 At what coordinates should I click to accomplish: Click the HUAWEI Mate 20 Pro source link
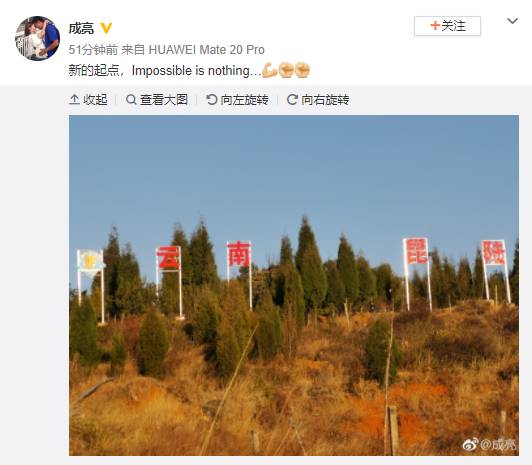pyautogui.click(x=206, y=50)
